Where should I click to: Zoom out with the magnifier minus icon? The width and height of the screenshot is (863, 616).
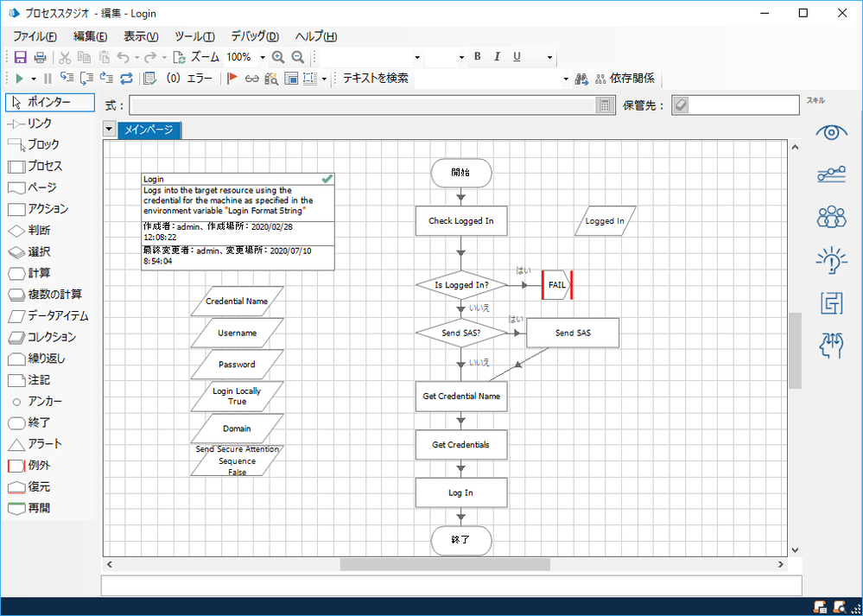298,57
